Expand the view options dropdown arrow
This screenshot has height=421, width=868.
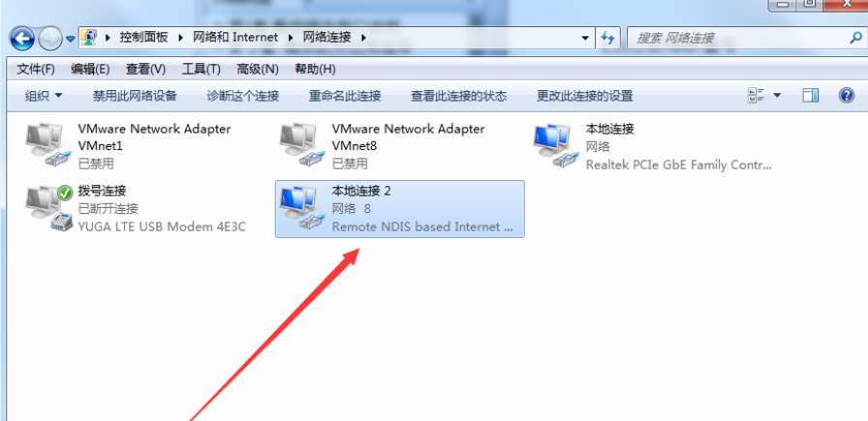tap(777, 96)
